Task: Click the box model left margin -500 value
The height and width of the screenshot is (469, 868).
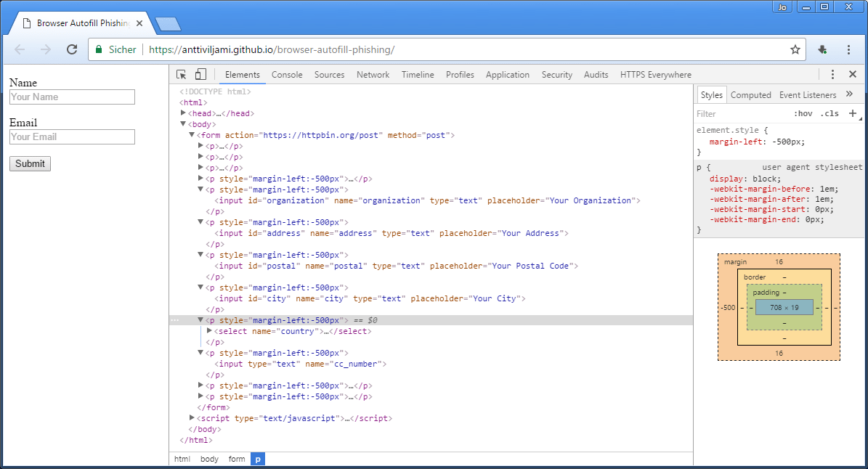Action: coord(728,308)
